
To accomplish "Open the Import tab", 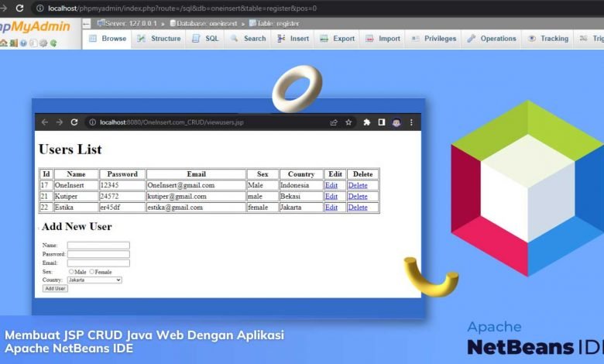I will click(383, 39).
